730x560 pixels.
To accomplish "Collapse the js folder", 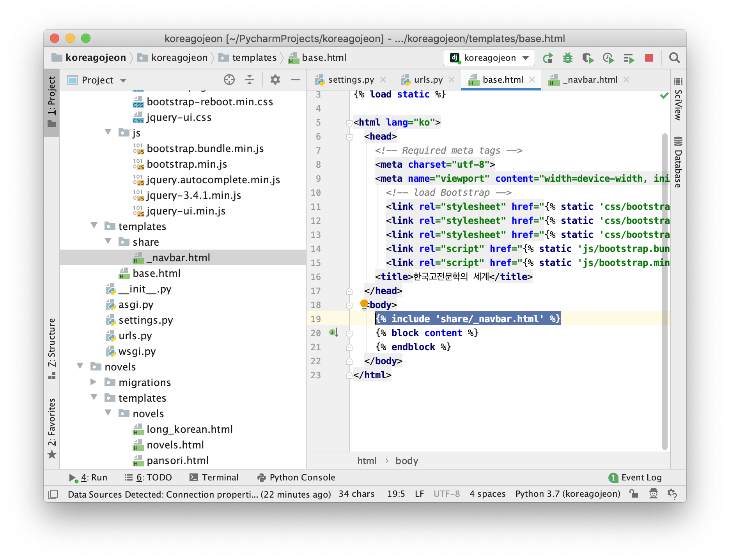I will tap(108, 132).
